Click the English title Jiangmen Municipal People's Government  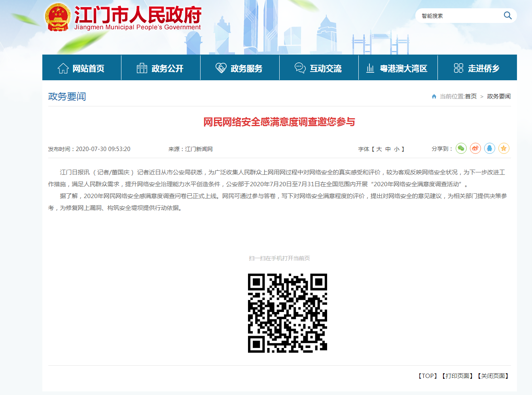[138, 27]
